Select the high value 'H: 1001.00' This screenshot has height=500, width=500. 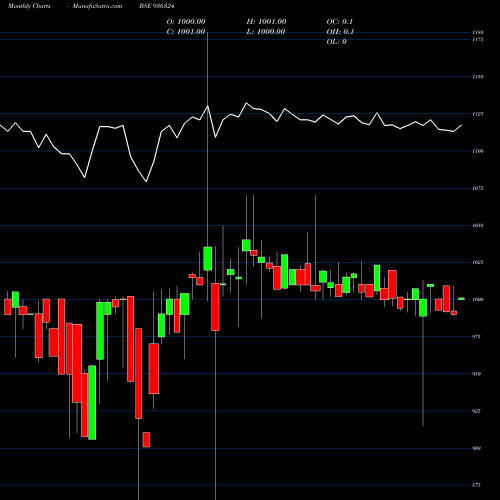coord(266,22)
